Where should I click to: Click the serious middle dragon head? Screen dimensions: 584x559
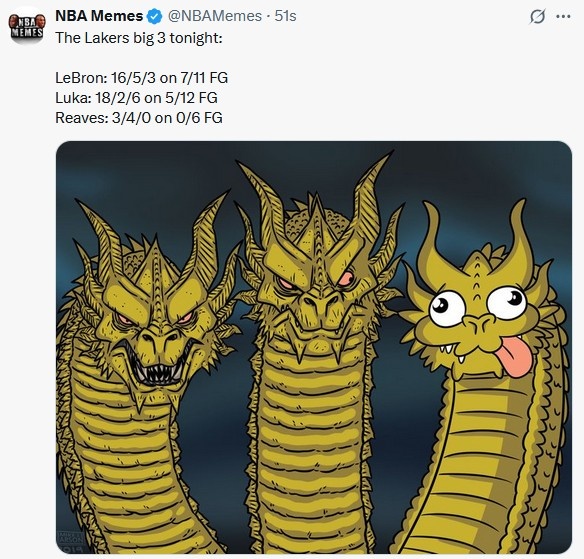coord(318,283)
